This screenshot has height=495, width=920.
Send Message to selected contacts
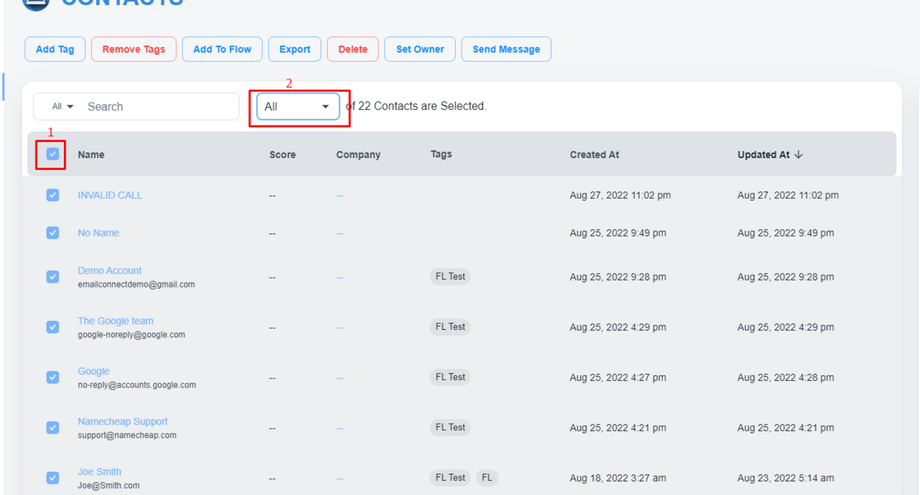point(506,49)
